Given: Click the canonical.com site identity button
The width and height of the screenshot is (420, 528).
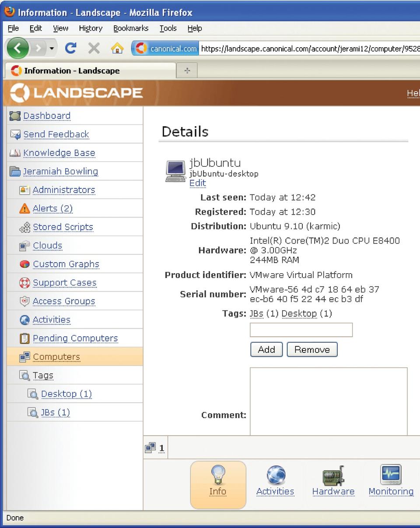Looking at the screenshot, I should click(166, 49).
